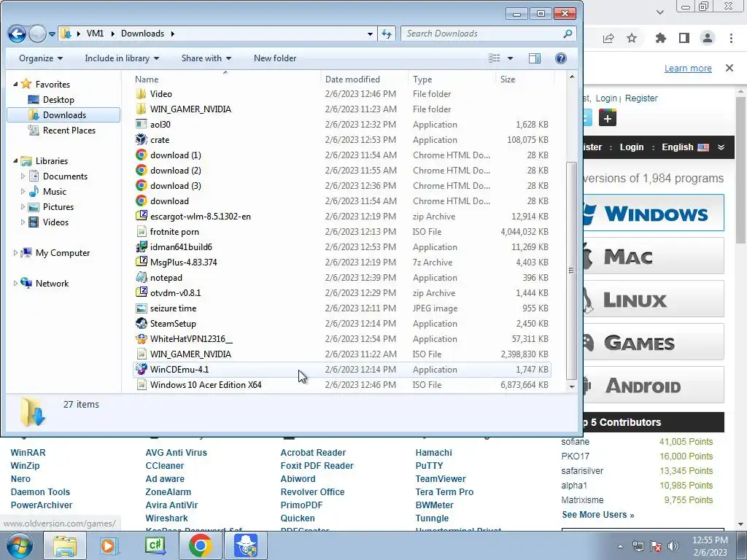
Task: Select Recent Places under Favorites
Action: tap(69, 131)
